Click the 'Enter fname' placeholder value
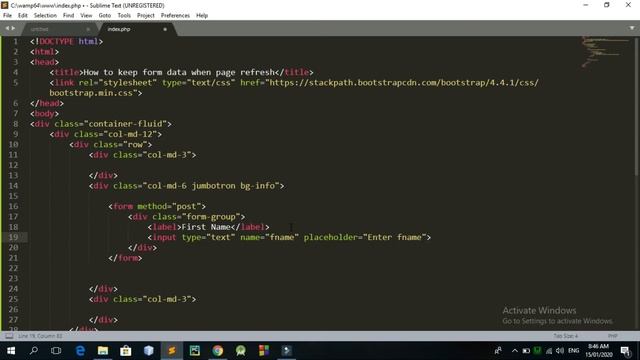The width and height of the screenshot is (640, 360). coord(394,237)
